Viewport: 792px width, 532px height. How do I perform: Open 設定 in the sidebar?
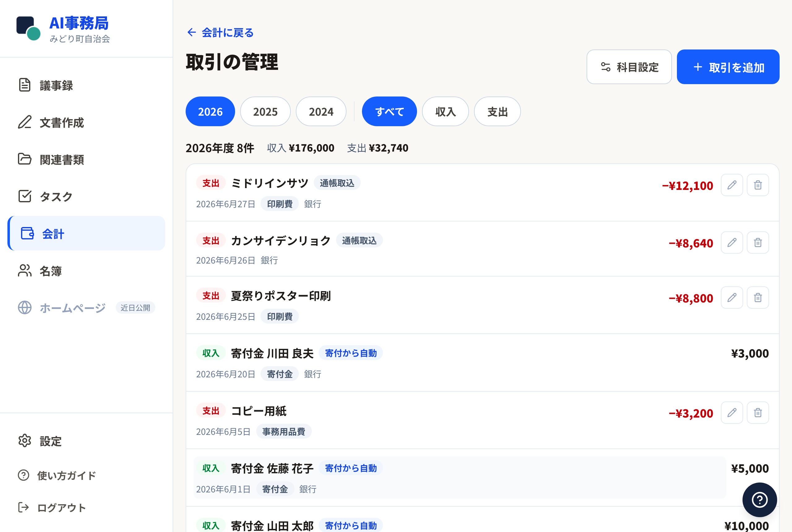point(86,441)
